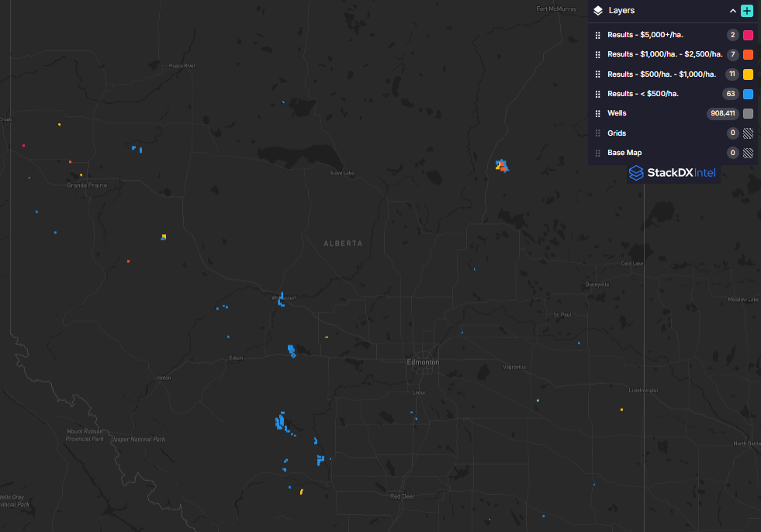Screen dimensions: 761x532
Task: Click the pink $5,000+/ha. color swatch
Action: [x=748, y=35]
